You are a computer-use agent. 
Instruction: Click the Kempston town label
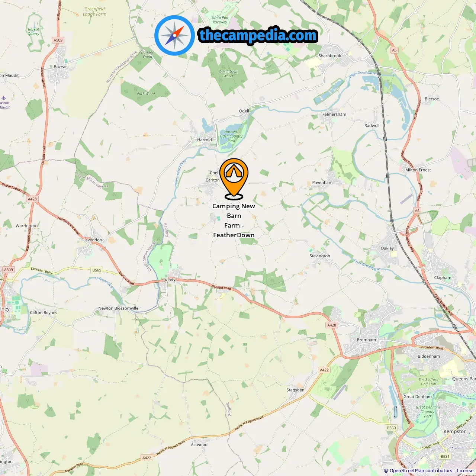point(455,431)
